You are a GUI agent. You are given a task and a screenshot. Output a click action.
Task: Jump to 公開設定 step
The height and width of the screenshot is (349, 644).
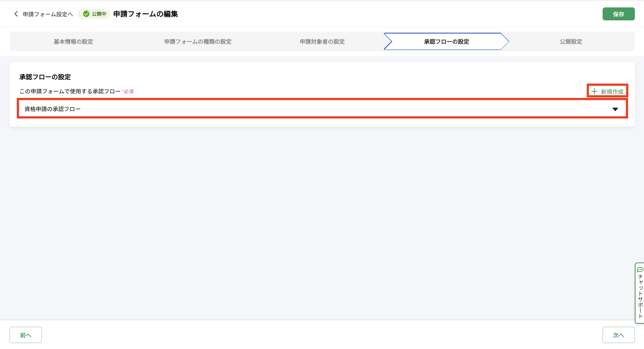(x=571, y=42)
